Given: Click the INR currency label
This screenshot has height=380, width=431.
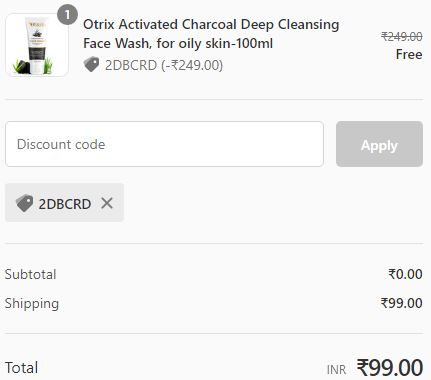Looking at the screenshot, I should click(336, 370).
